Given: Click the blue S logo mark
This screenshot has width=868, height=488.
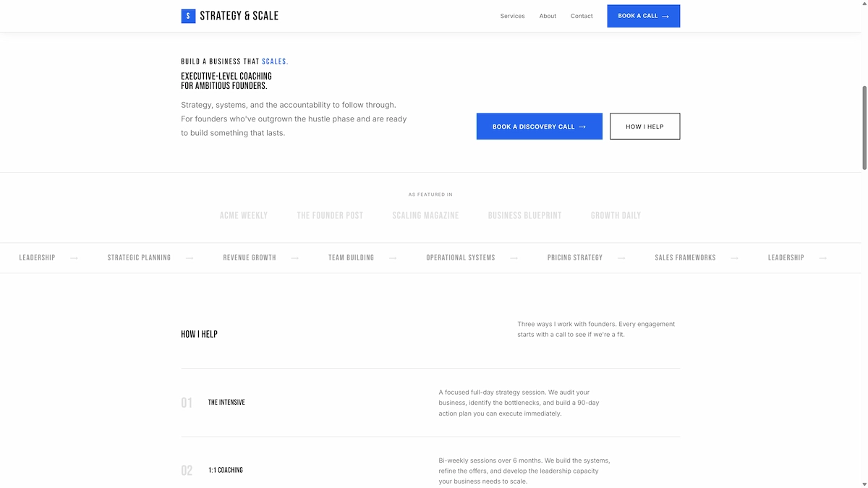Looking at the screenshot, I should (187, 15).
